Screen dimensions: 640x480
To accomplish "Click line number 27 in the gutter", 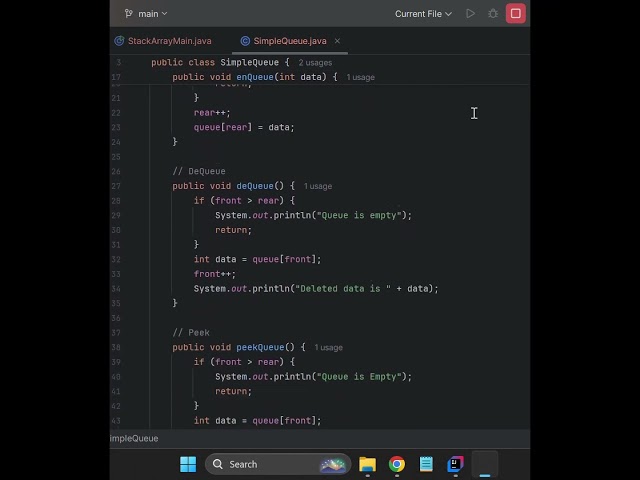I will pos(116,186).
